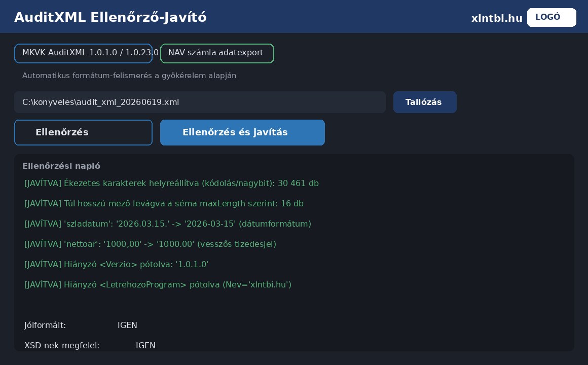The width and height of the screenshot is (588, 365).
Task: Click the IGEN value next to XSD-nek megfelel
Action: pyautogui.click(x=145, y=345)
